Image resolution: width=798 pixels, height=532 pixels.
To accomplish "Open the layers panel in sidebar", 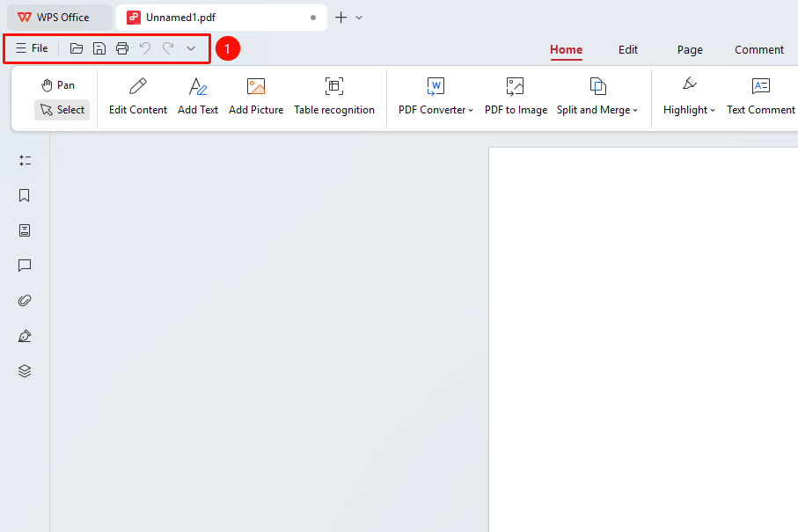I will click(x=25, y=371).
